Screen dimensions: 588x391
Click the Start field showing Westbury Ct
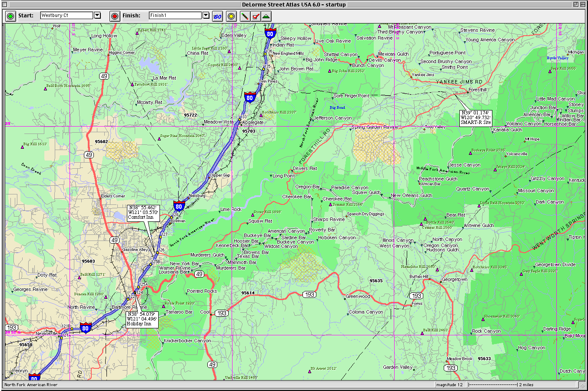[66, 15]
